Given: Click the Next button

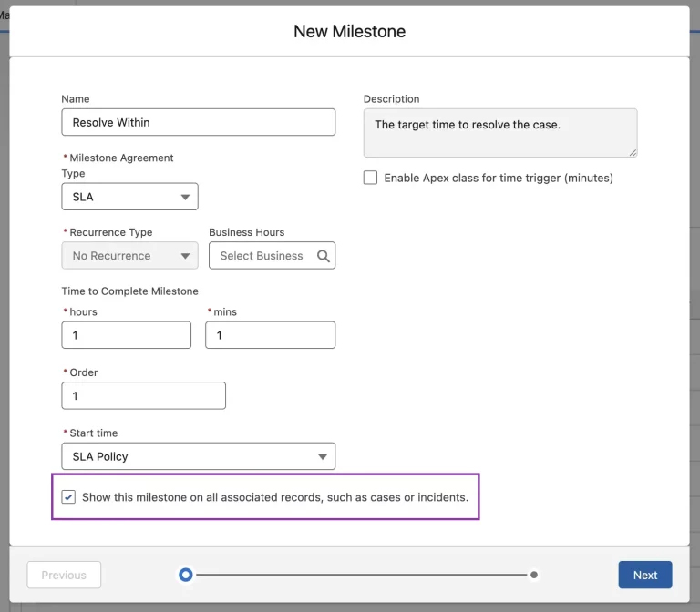Looking at the screenshot, I should [x=644, y=575].
